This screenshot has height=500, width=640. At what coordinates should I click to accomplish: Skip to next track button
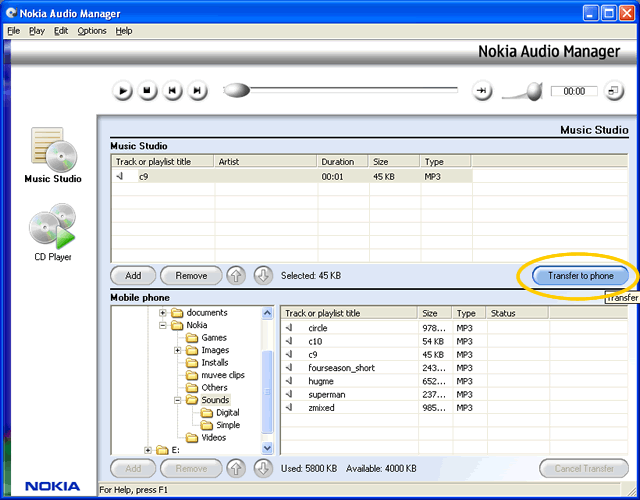click(x=198, y=91)
